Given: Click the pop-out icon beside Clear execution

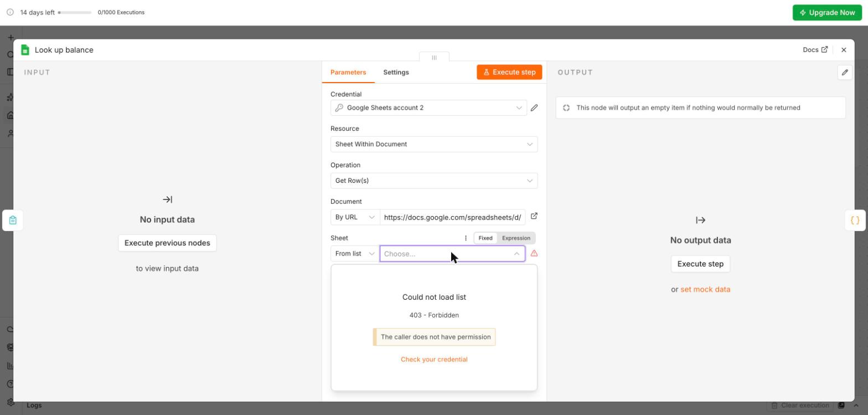Looking at the screenshot, I should pyautogui.click(x=841, y=406).
